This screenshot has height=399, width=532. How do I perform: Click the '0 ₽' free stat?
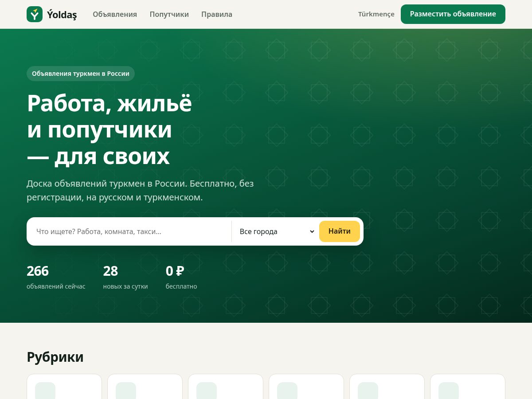[175, 270]
